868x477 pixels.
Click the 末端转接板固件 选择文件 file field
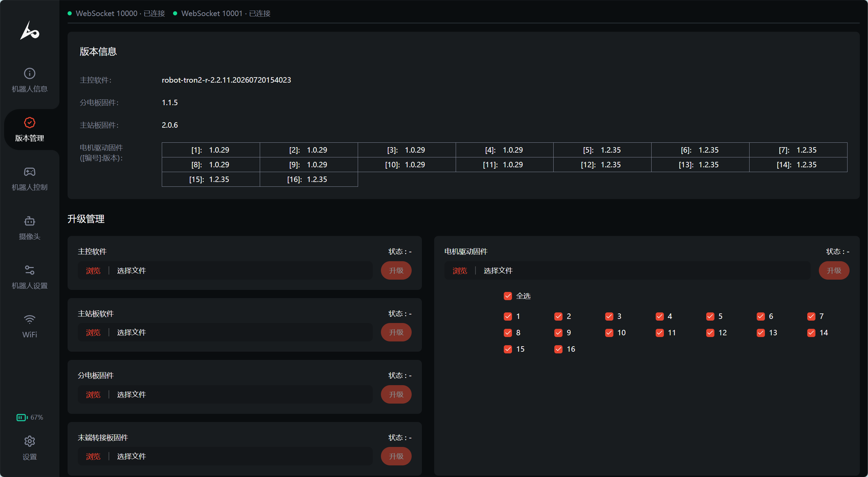pyautogui.click(x=225, y=456)
